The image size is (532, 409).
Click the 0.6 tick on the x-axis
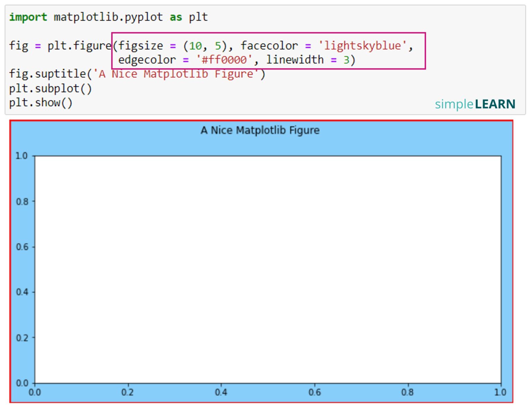(x=314, y=392)
